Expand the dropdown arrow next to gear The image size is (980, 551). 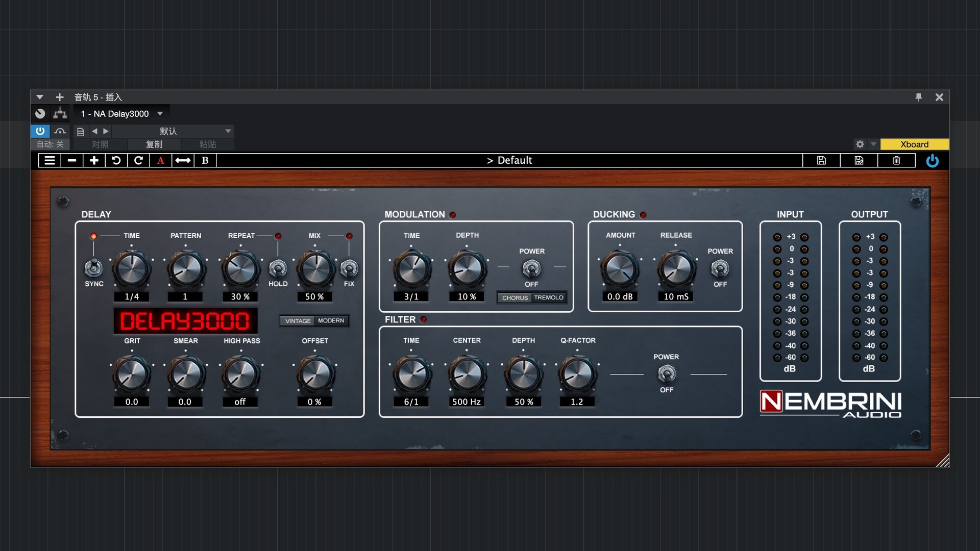click(x=873, y=144)
